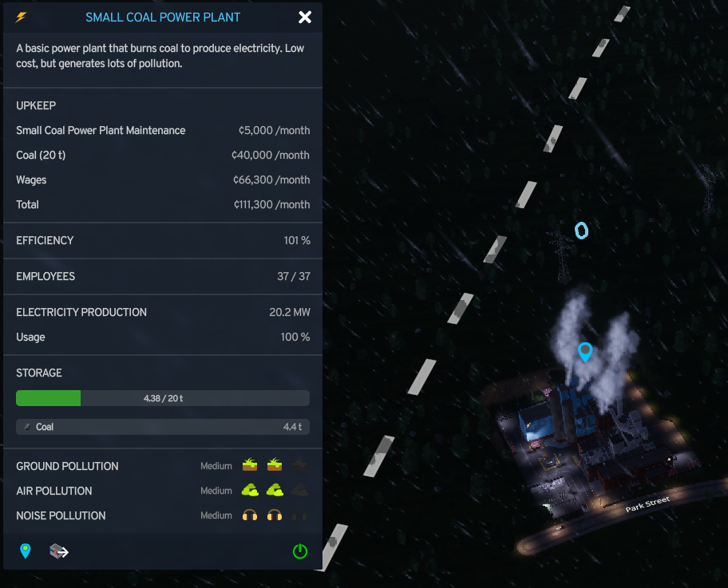728x588 pixels.
Task: Click third dimmed air pollution icon
Action: (x=299, y=490)
